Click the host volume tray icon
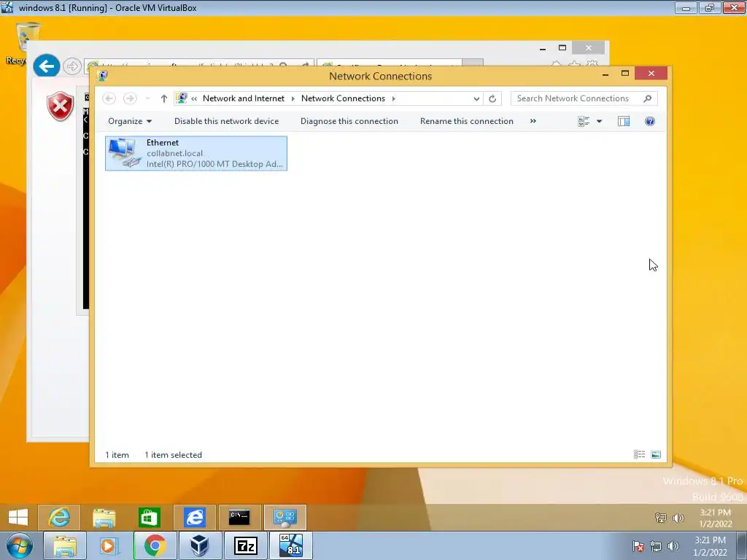The height and width of the screenshot is (560, 747). click(x=673, y=546)
